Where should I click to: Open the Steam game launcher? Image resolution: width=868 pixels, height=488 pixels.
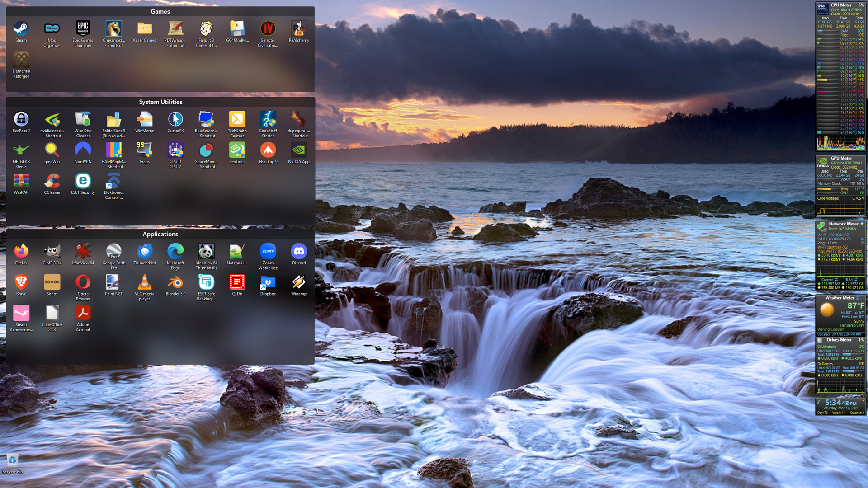(x=21, y=30)
